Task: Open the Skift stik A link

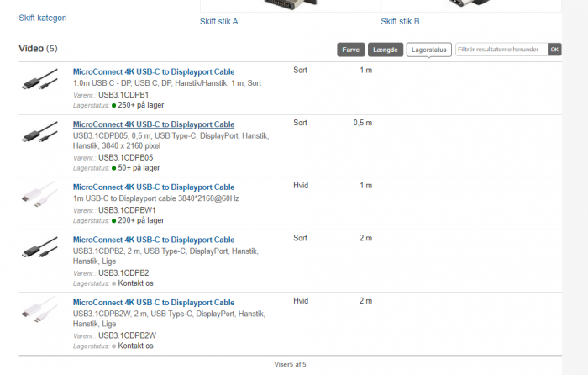Action: [218, 22]
